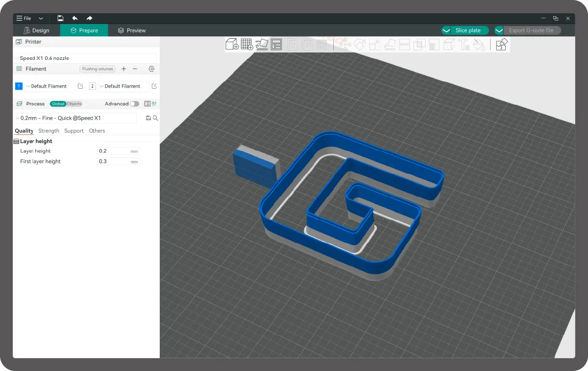The width and height of the screenshot is (588, 371).
Task: Toggle the Advanced settings switch
Action: pyautogui.click(x=134, y=104)
